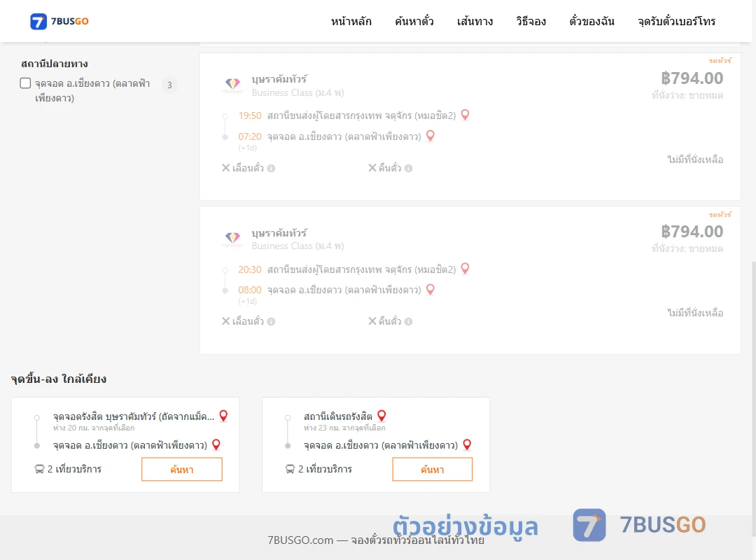756x560 pixels.
Task: Click the ฿794.00 price of 20:30 trip
Action: 692,232
